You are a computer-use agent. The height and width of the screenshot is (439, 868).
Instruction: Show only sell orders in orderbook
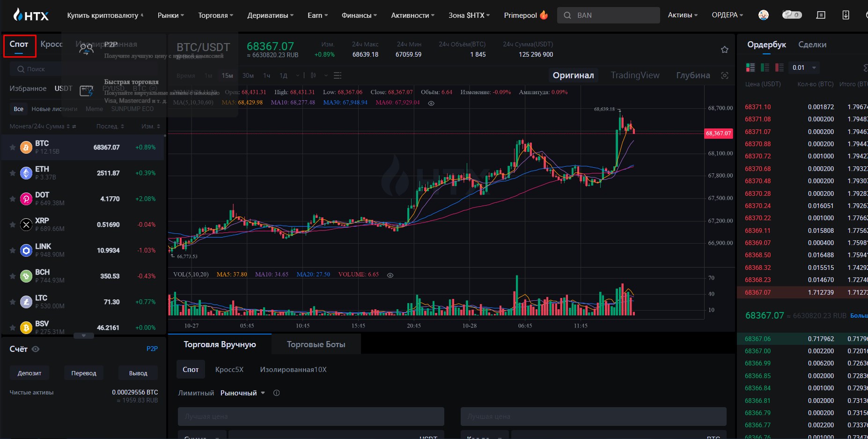[x=780, y=67]
